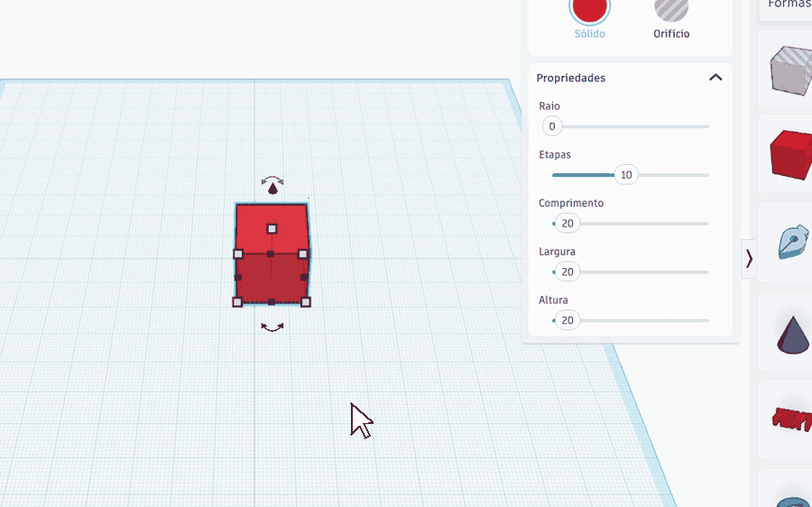
Task: Collapse the shapes side panel arrow
Action: (749, 258)
